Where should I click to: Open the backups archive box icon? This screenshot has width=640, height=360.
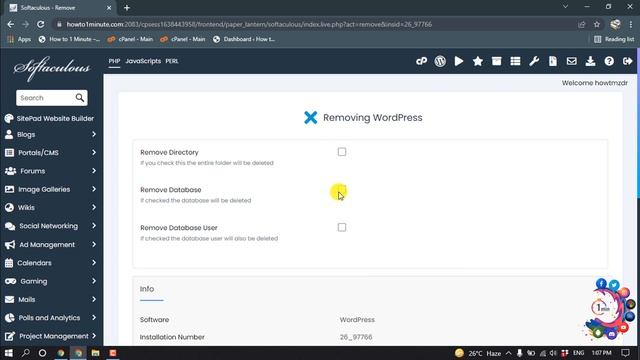[x=496, y=61]
